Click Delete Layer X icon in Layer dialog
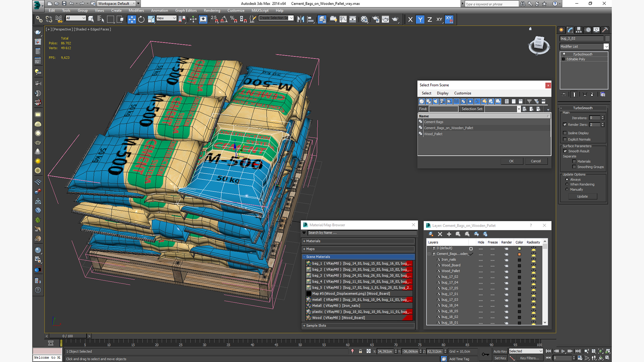Viewport: 644px width, 362px height. (440, 234)
